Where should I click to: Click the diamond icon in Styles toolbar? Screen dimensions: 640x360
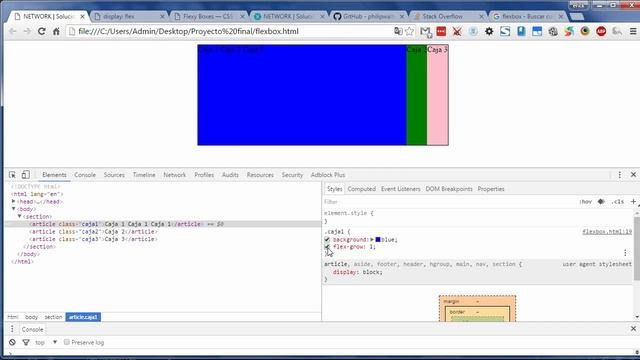[601, 202]
